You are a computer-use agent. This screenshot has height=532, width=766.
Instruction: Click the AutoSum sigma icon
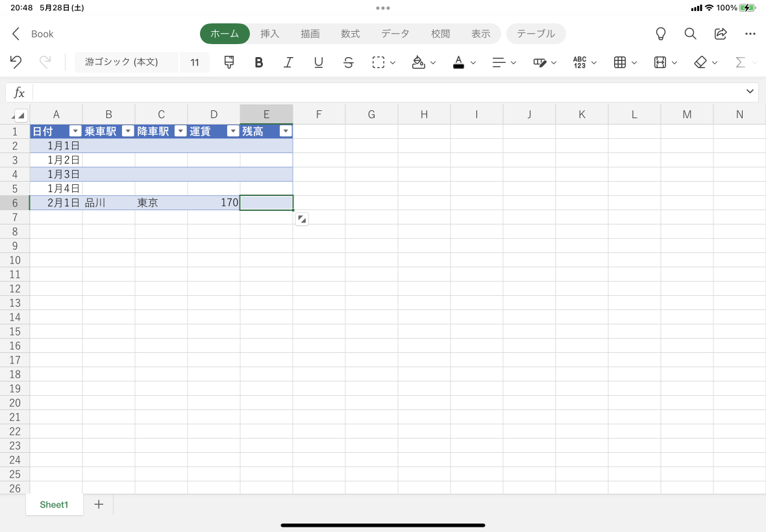(740, 62)
